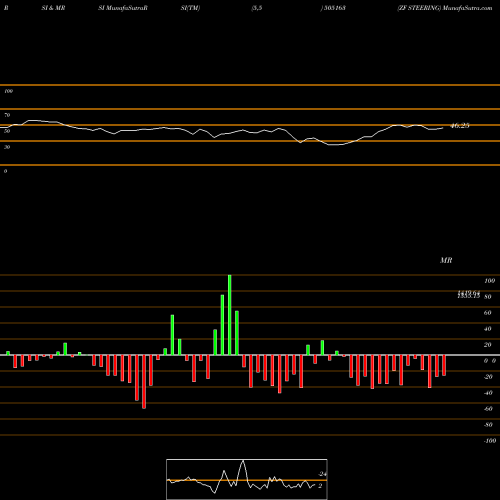Click the MR axis label 60

coord(488,313)
